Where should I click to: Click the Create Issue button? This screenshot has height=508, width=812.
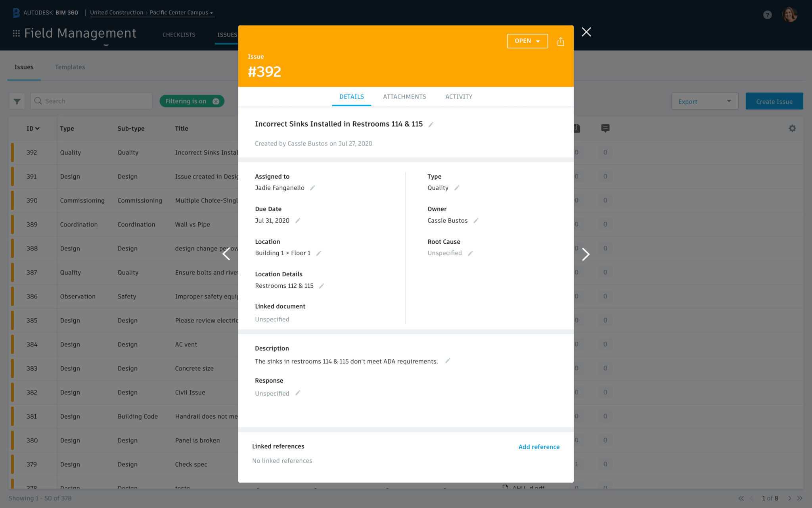point(774,101)
